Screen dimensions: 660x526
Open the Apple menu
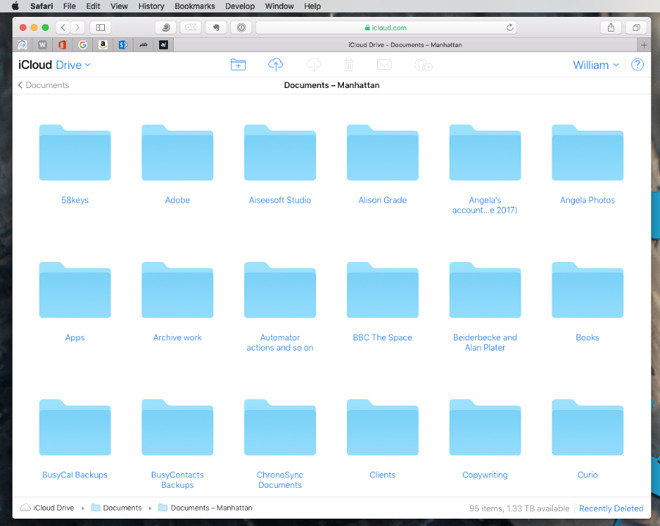click(16, 6)
